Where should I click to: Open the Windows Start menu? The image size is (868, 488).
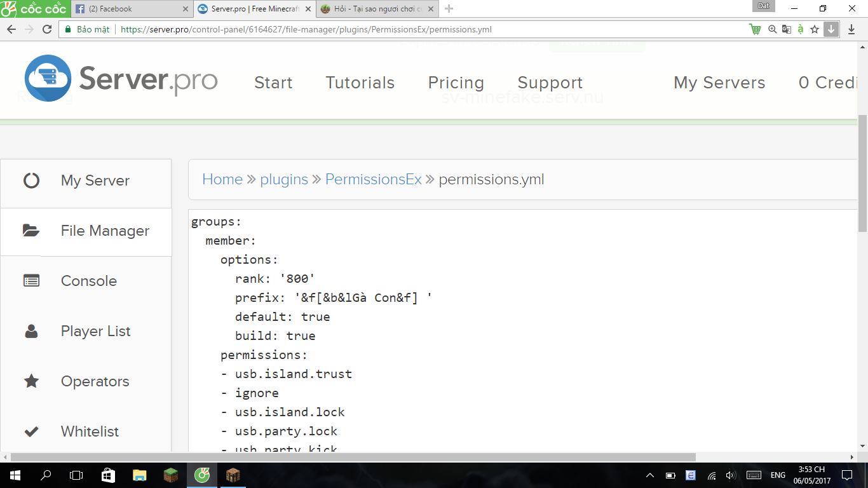pos(15,475)
